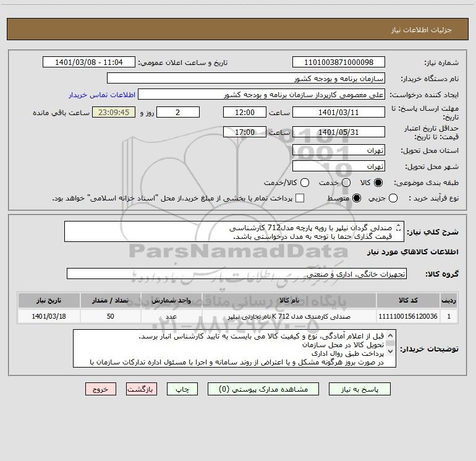Click the توضیحات خریدار text area
This screenshot has width=476, height=461.
coord(234,348)
